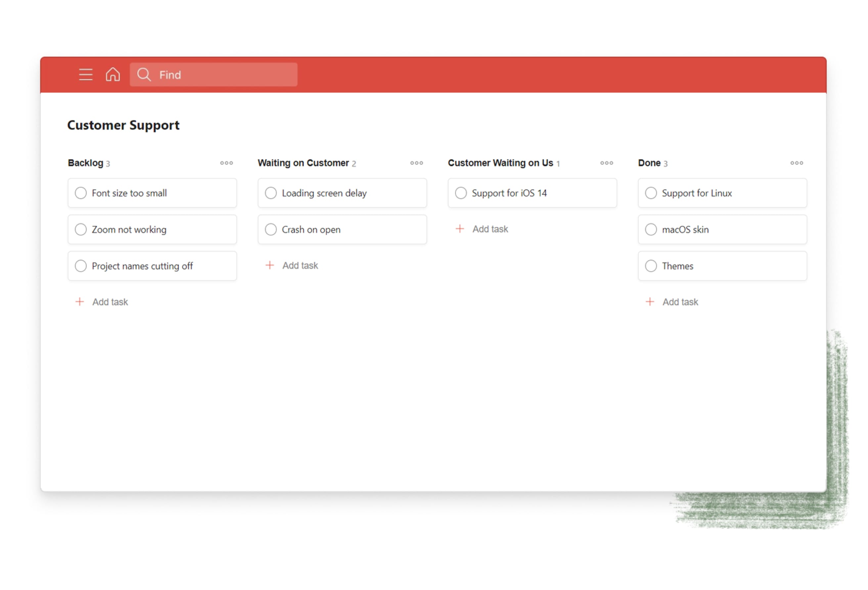Open Backlog section options menu
Viewport: 868px width, 590px height.
coord(226,163)
